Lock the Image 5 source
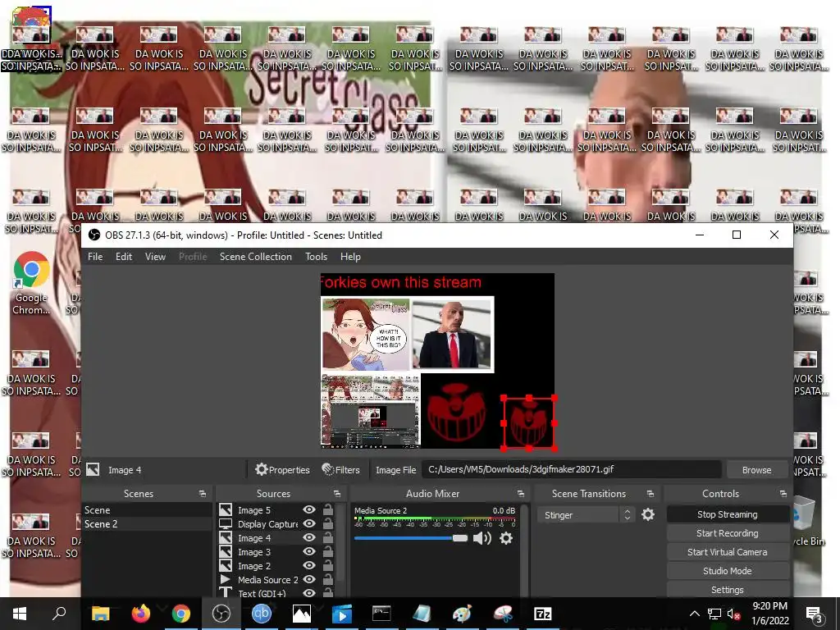The image size is (840, 630). 328,509
